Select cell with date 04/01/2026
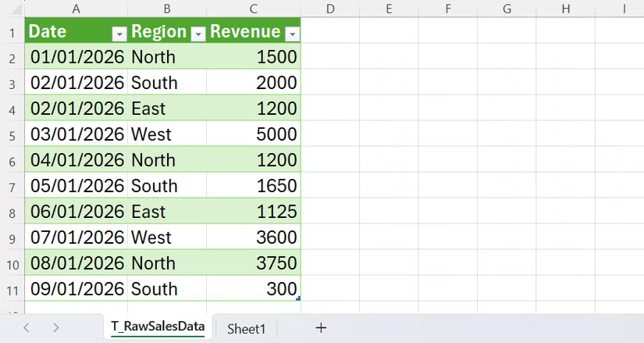This screenshot has width=644, height=343. click(x=76, y=159)
